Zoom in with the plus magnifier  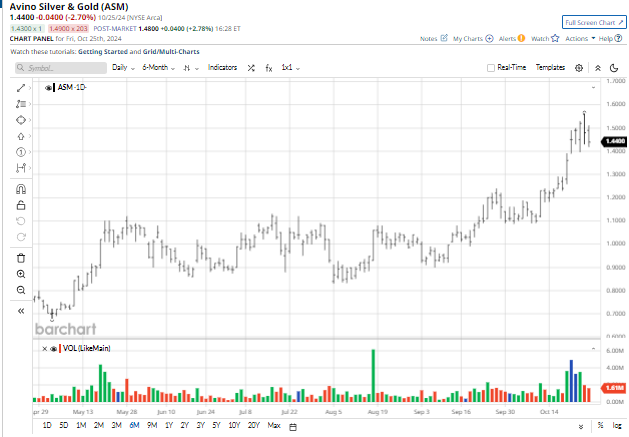tap(21, 274)
